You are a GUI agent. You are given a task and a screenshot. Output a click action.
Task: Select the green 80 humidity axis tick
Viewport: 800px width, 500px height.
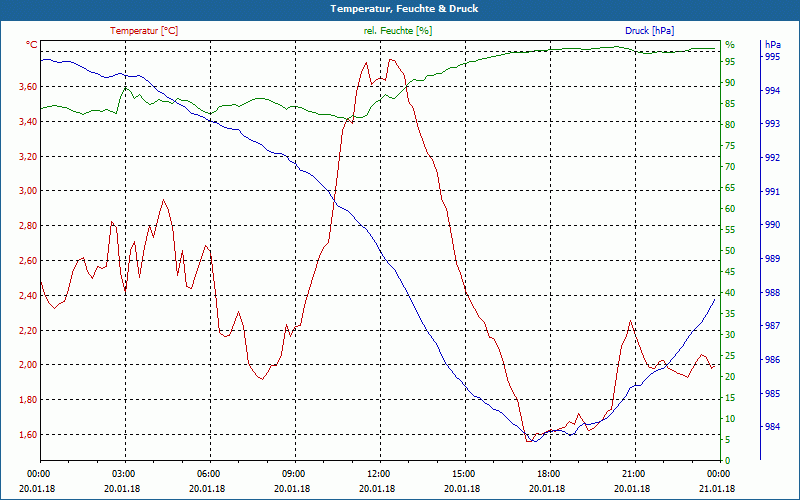(x=730, y=124)
